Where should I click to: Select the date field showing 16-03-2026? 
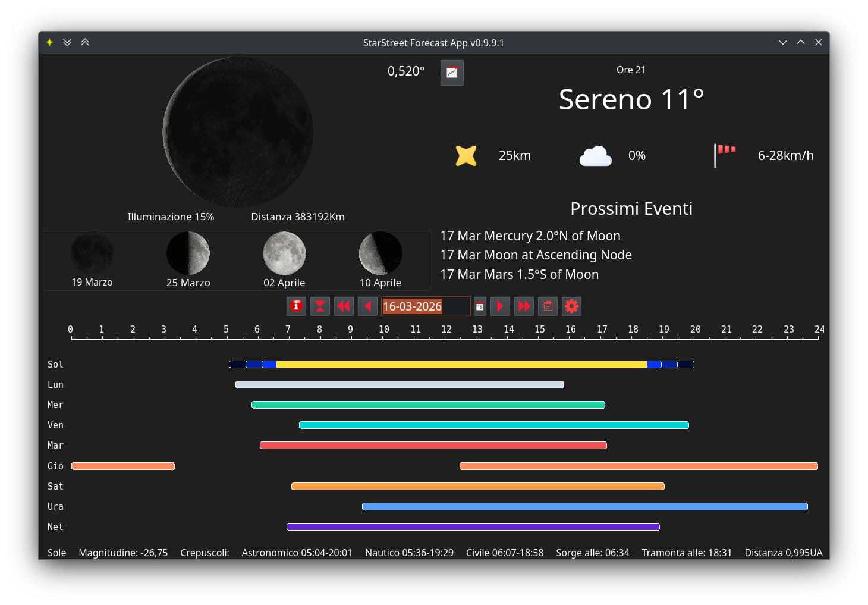coord(425,306)
